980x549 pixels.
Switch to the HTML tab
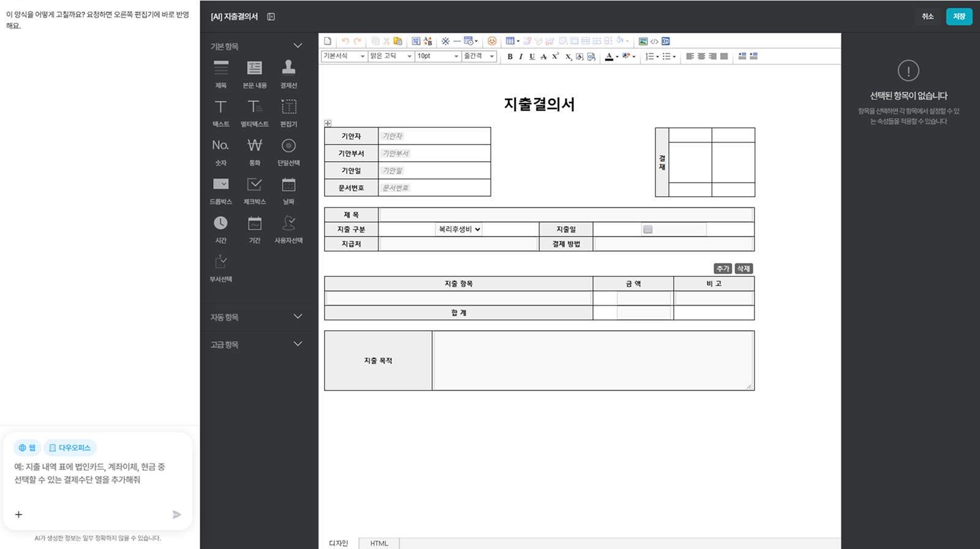[x=379, y=543]
